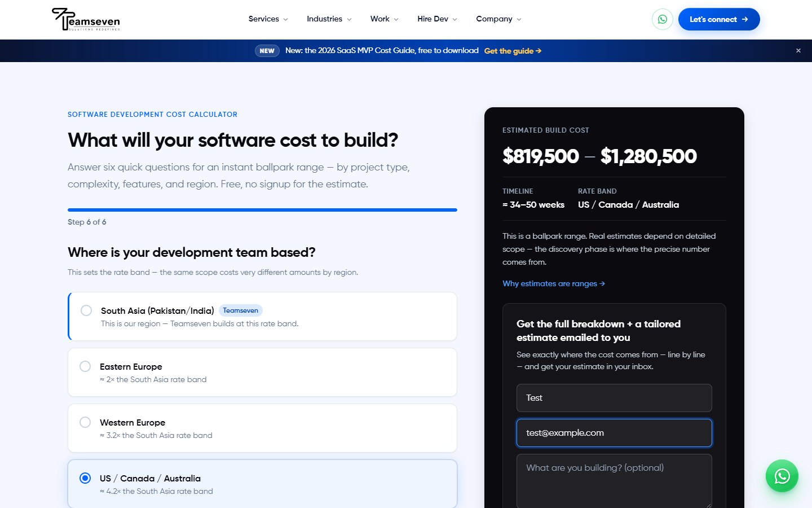Choose the Eastern Europe radio option
This screenshot has width=812, height=508.
pyautogui.click(x=85, y=366)
